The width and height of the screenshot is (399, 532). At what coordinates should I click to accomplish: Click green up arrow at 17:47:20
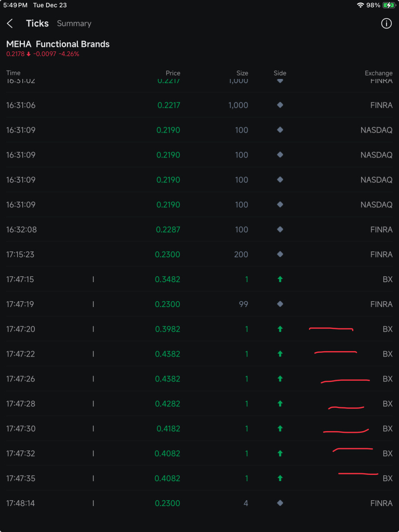[280, 329]
